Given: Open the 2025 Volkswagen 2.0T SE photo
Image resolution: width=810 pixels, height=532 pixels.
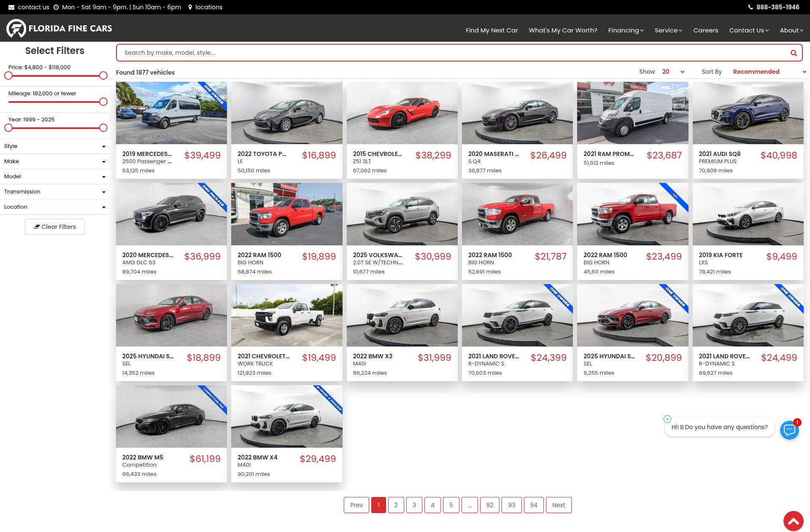Looking at the screenshot, I should (402, 214).
